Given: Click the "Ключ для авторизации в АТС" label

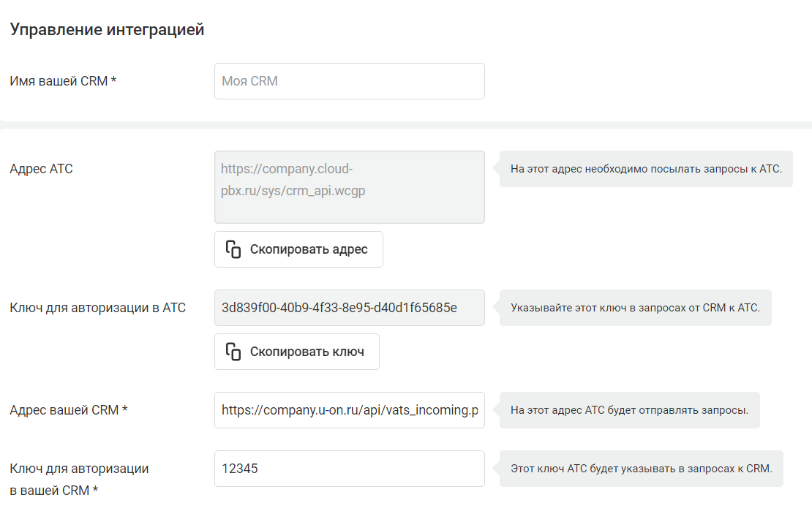Looking at the screenshot, I should [97, 308].
